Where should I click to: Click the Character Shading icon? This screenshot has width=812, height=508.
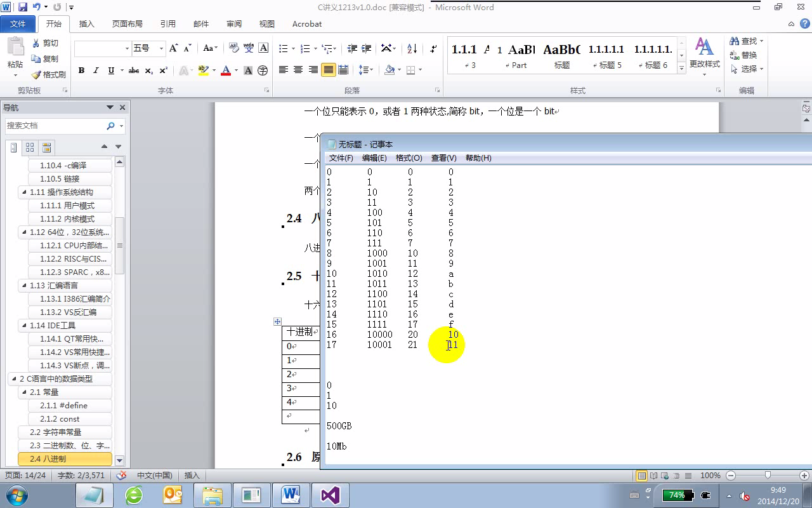click(249, 70)
